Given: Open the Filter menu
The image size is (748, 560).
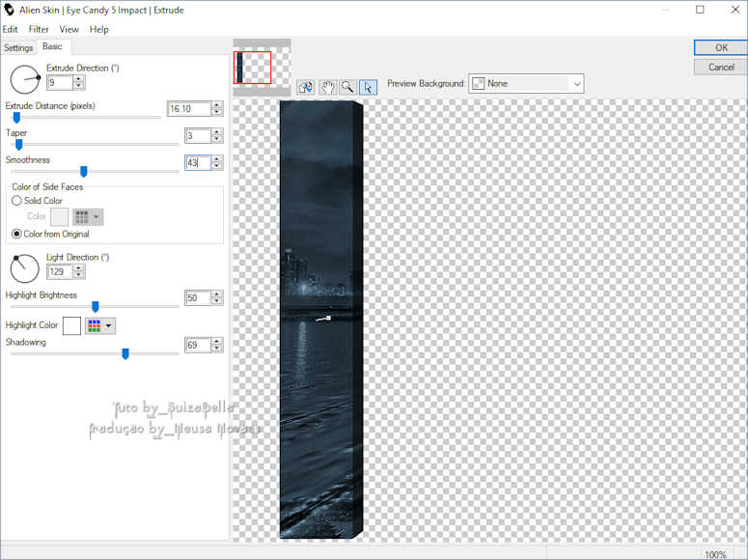Looking at the screenshot, I should [x=39, y=29].
